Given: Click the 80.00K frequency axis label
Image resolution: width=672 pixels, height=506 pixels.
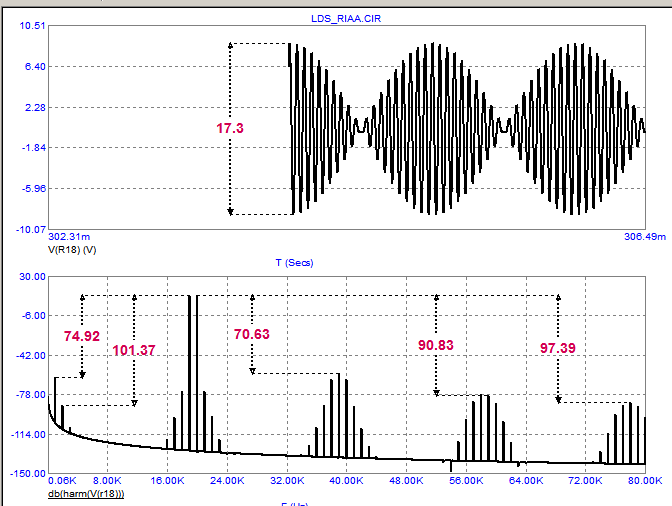Looking at the screenshot, I should click(x=645, y=481).
